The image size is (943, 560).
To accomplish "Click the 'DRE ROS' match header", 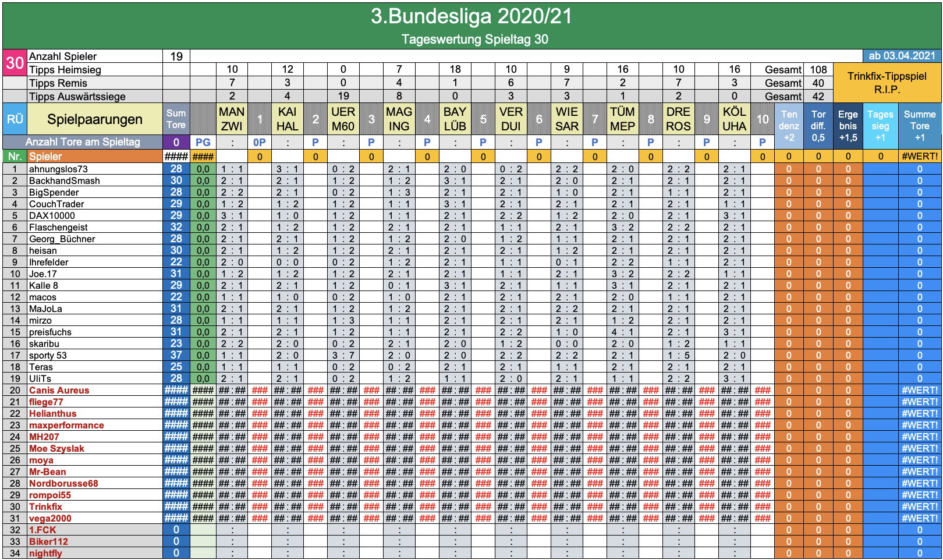I will [x=679, y=119].
